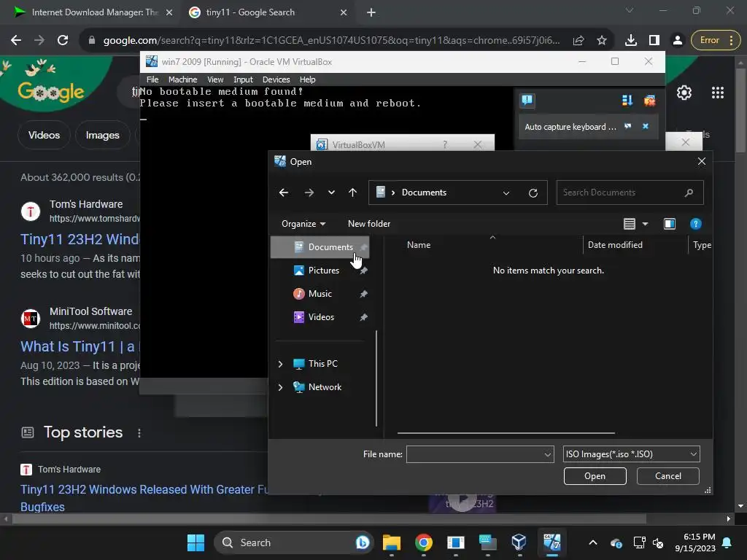The height and width of the screenshot is (560, 747).
Task: Click the notification sort order icon in VirtualBox
Action: [x=627, y=100]
